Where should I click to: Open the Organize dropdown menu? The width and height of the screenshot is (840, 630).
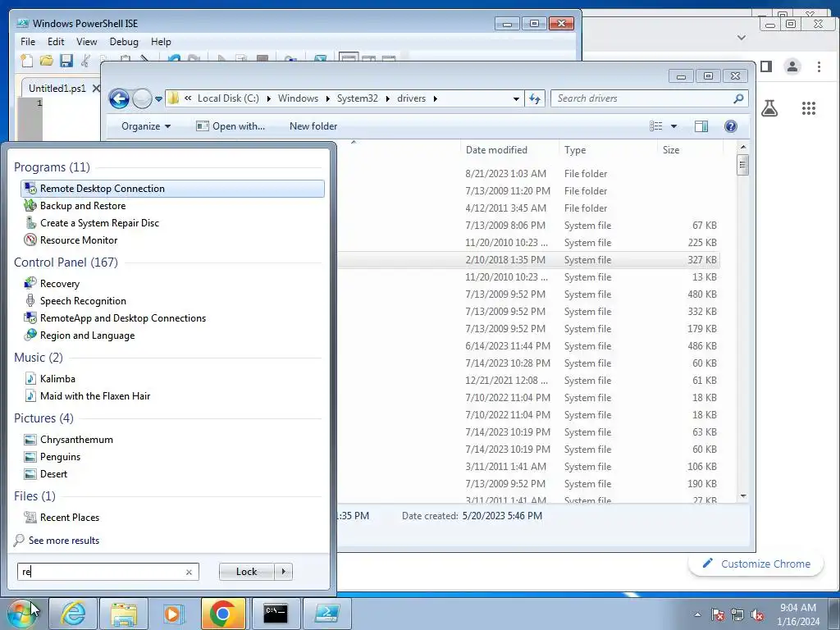(146, 126)
